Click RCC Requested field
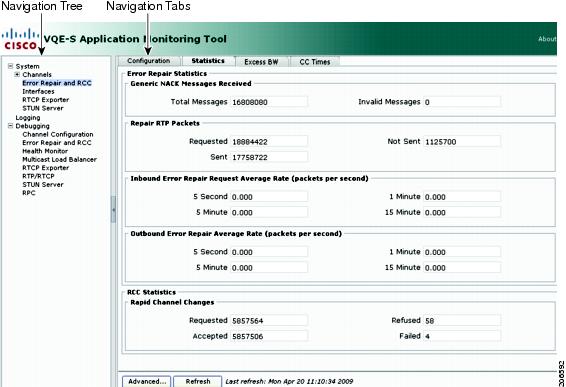 point(269,321)
